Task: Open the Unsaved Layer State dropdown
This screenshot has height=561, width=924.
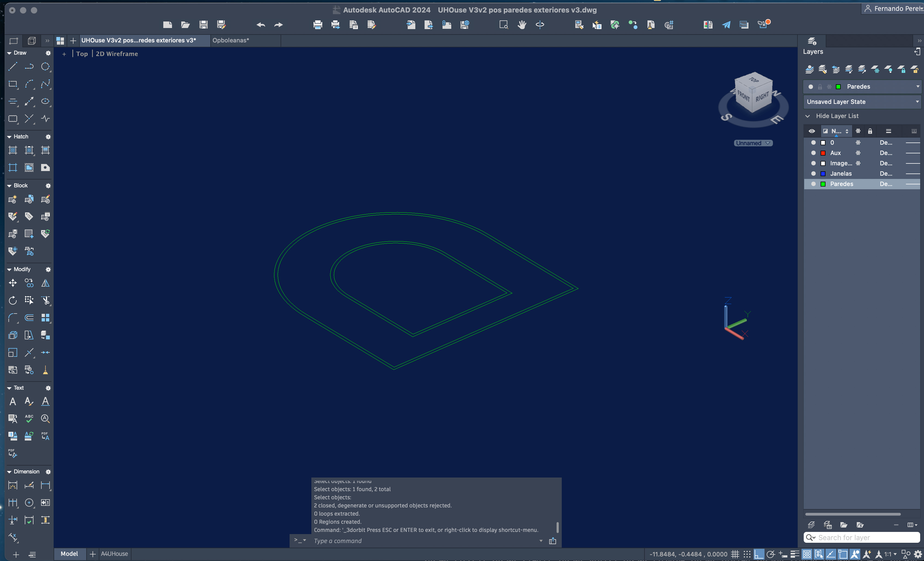Action: point(862,101)
